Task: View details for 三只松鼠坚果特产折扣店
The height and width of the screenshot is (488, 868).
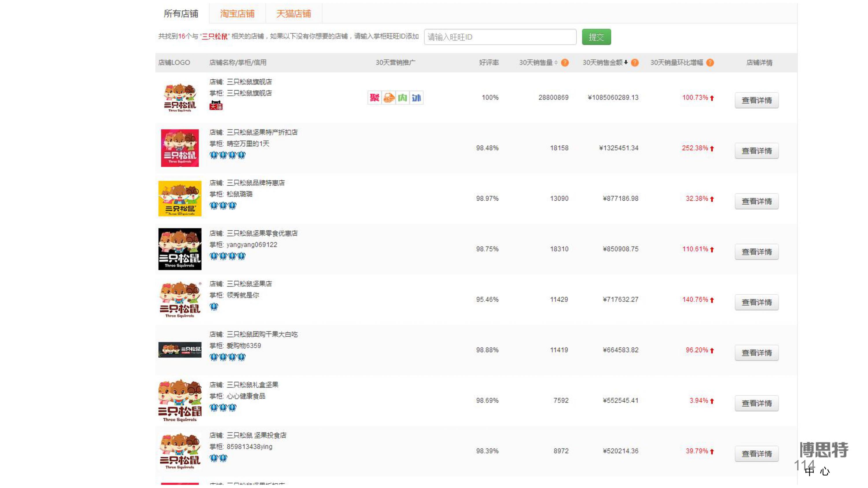Action: tap(757, 151)
